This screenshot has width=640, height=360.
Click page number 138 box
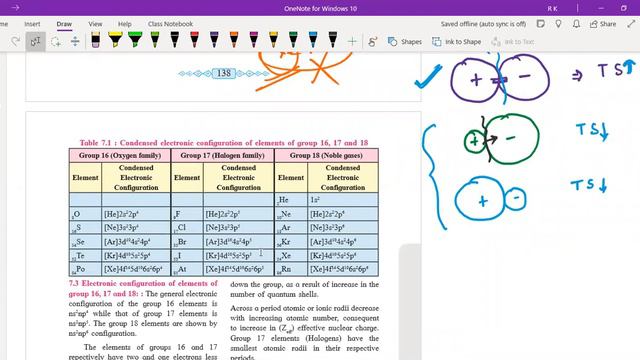point(224,73)
